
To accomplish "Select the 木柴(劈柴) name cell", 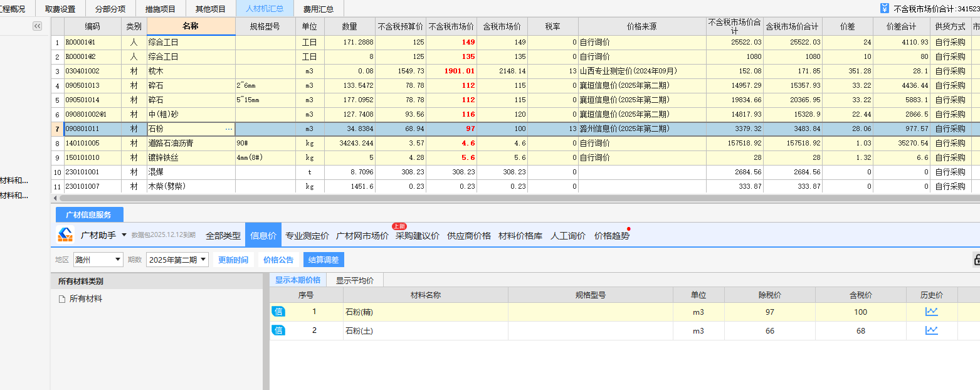I will click(x=191, y=186).
